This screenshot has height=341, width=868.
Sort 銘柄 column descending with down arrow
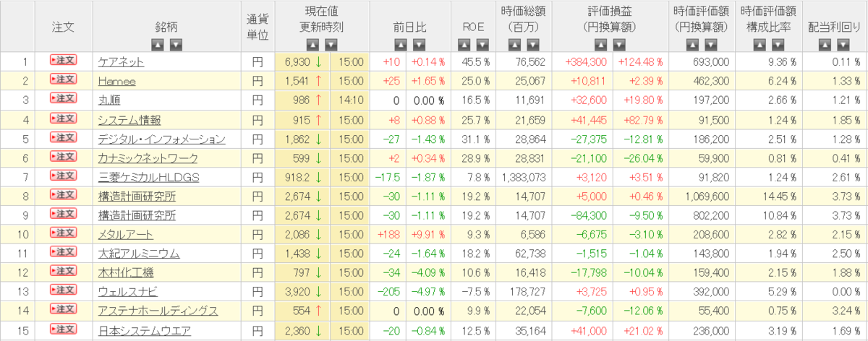[176, 45]
